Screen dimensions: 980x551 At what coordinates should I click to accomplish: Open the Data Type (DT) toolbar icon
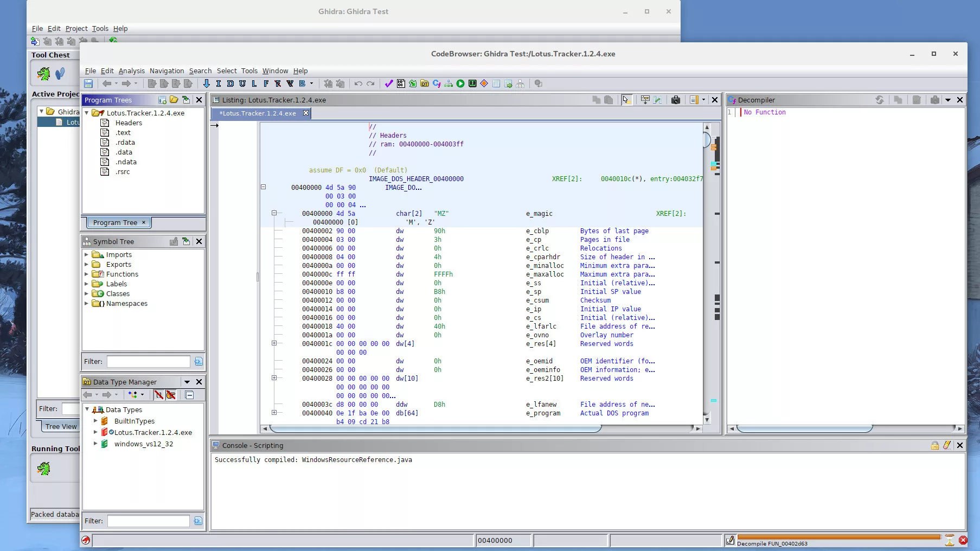coord(425,84)
